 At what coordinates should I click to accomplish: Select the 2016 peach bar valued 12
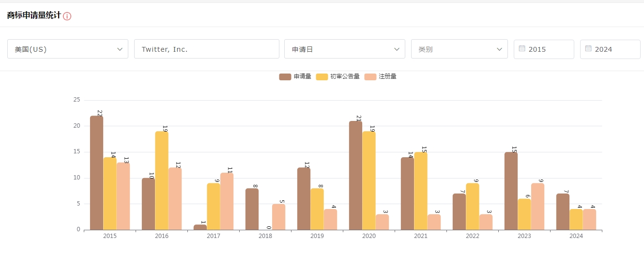[175, 198]
